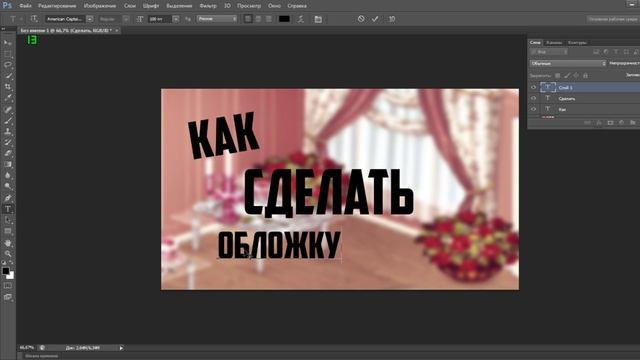
Task: Select the Dodge tool
Action: tap(8, 187)
